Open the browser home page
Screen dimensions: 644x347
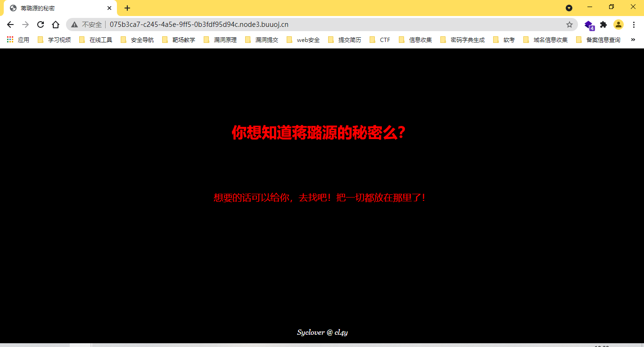pos(56,25)
